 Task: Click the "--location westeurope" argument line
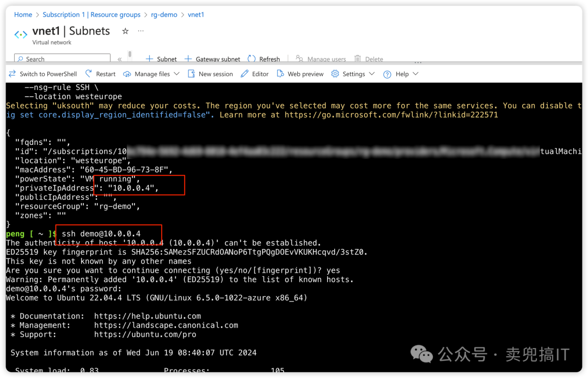73,96
